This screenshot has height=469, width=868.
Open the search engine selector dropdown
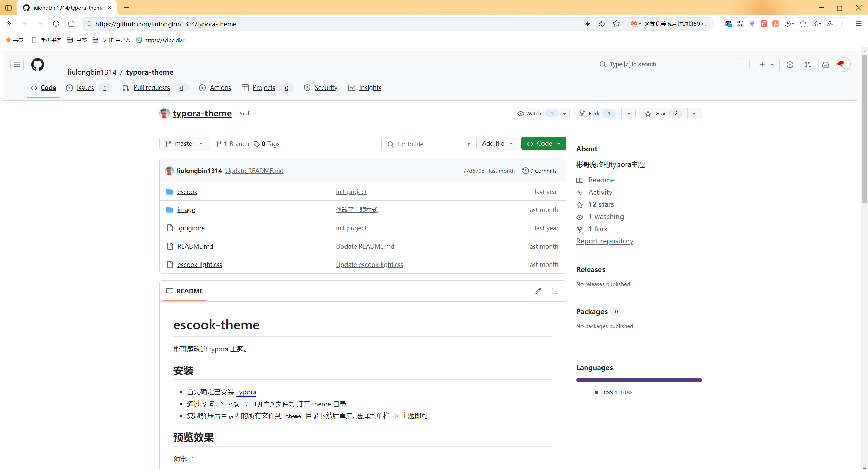point(636,24)
